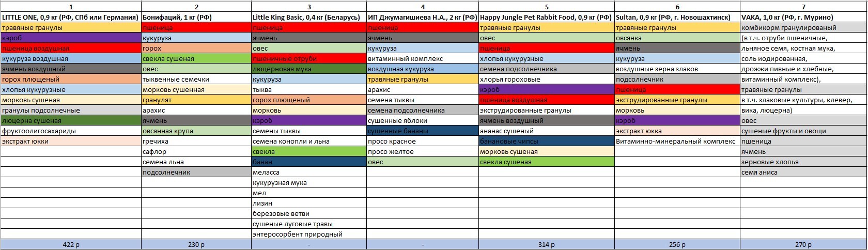
Task: Select the 230 р price cell
Action: (x=196, y=245)
